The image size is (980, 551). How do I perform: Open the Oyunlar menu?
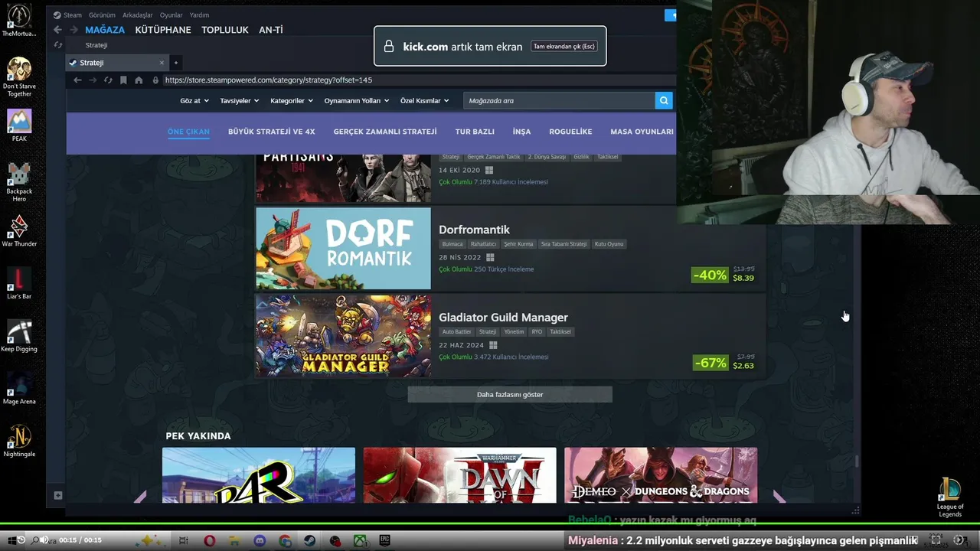pyautogui.click(x=171, y=15)
